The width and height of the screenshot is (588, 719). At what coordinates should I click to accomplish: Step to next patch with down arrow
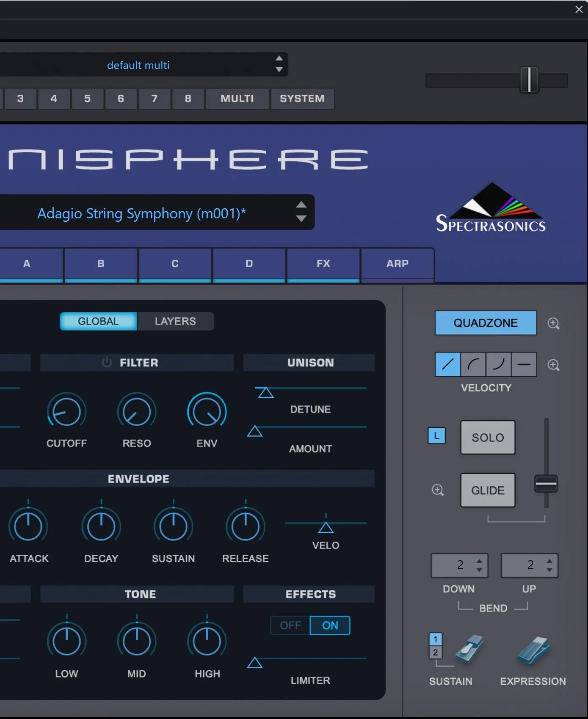point(301,218)
